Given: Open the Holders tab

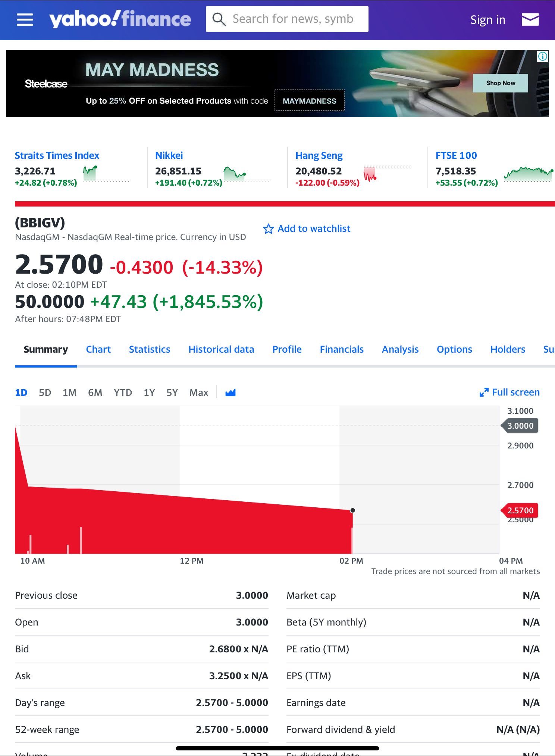Looking at the screenshot, I should [x=508, y=349].
